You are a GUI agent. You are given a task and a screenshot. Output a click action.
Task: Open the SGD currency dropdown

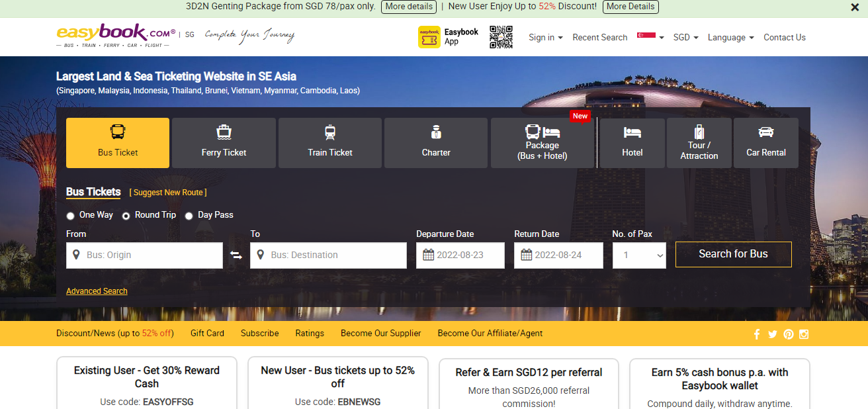click(686, 38)
